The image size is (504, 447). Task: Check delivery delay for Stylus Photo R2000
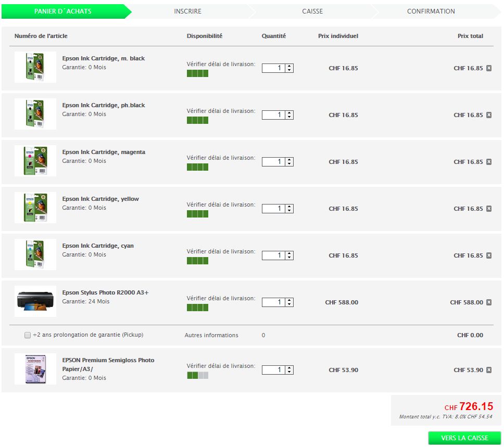pos(221,298)
